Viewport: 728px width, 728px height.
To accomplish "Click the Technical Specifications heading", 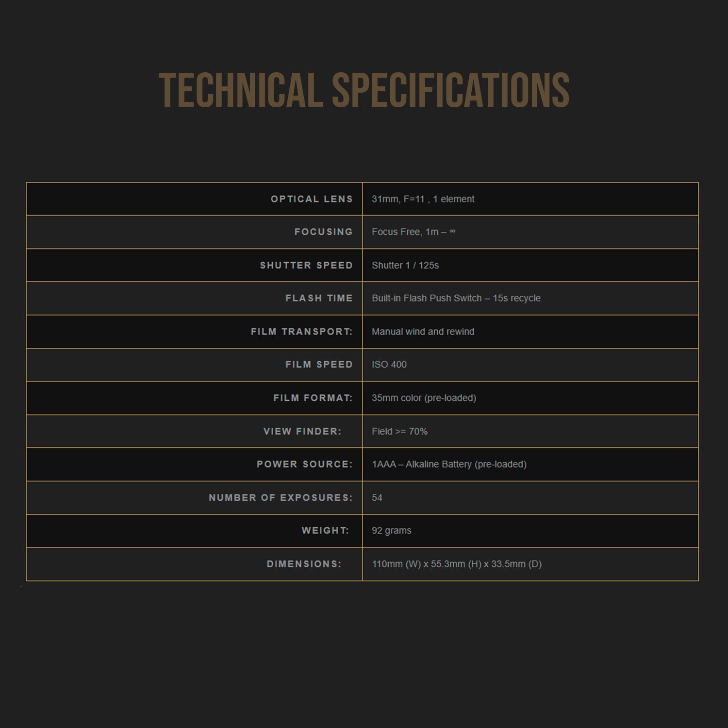I will [364, 90].
